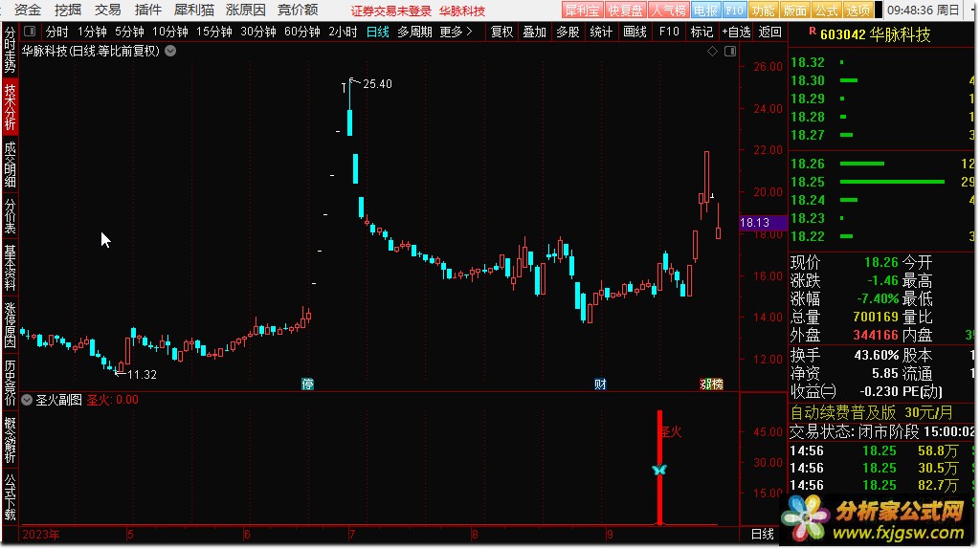Click the 人气榜 button
This screenshot has height=549, width=980.
668,11
